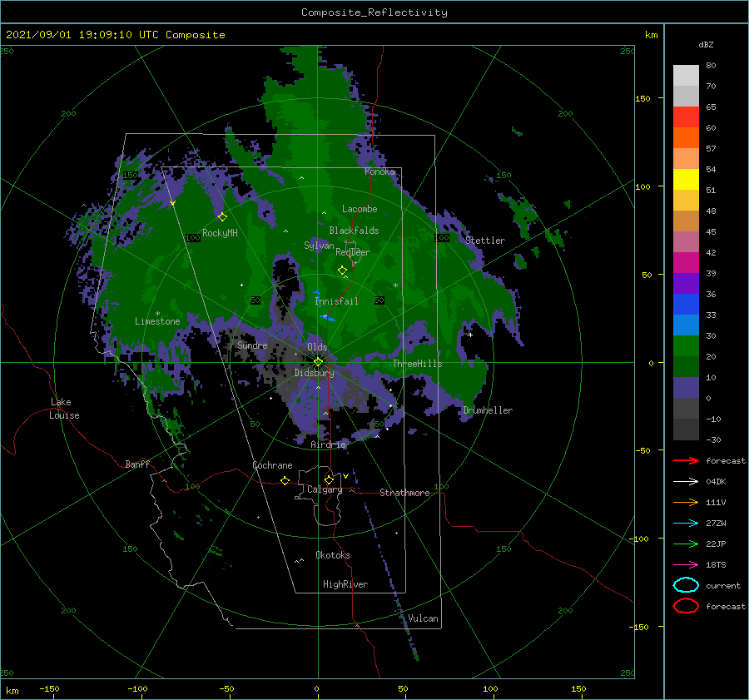The height and width of the screenshot is (700, 749).
Task: Click the yellow 51–54 dBZ swatch
Action: pos(686,179)
